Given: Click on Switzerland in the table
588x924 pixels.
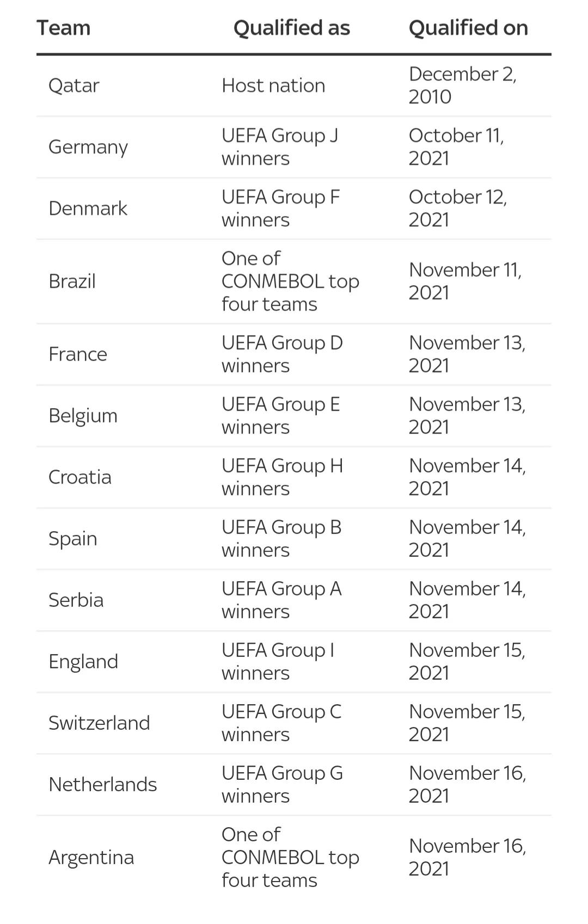Looking at the screenshot, I should (x=99, y=723).
